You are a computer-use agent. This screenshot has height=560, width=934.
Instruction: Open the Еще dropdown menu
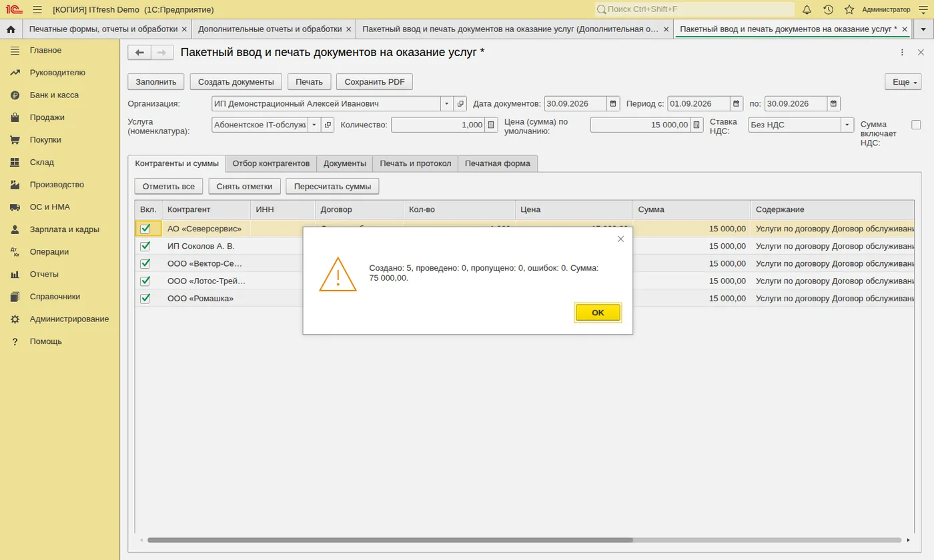tap(903, 82)
